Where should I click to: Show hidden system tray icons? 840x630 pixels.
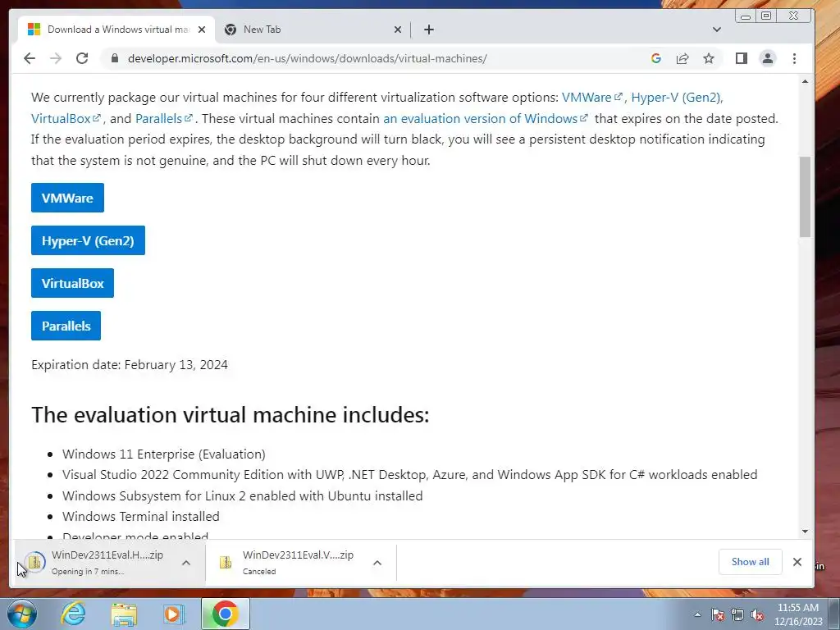(697, 614)
